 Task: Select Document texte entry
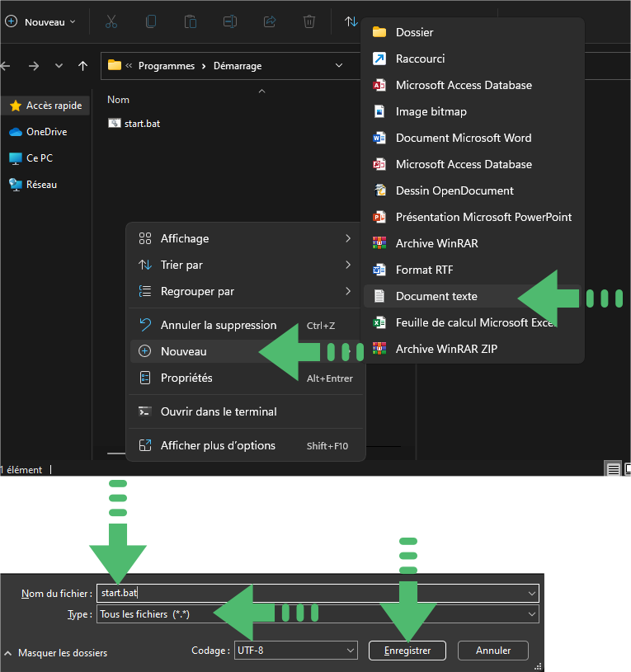473,296
